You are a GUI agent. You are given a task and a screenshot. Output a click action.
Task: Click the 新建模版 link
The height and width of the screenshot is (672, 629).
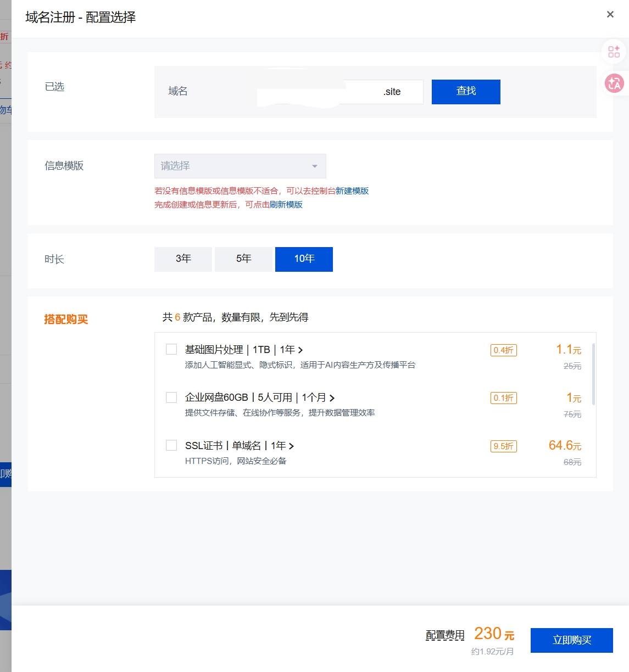click(352, 191)
